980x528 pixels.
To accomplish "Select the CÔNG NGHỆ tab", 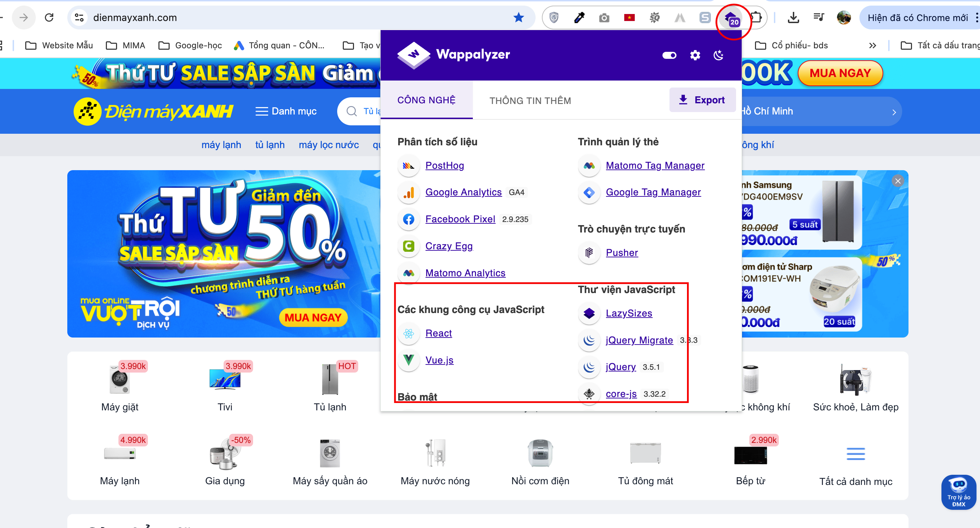I will click(x=426, y=100).
